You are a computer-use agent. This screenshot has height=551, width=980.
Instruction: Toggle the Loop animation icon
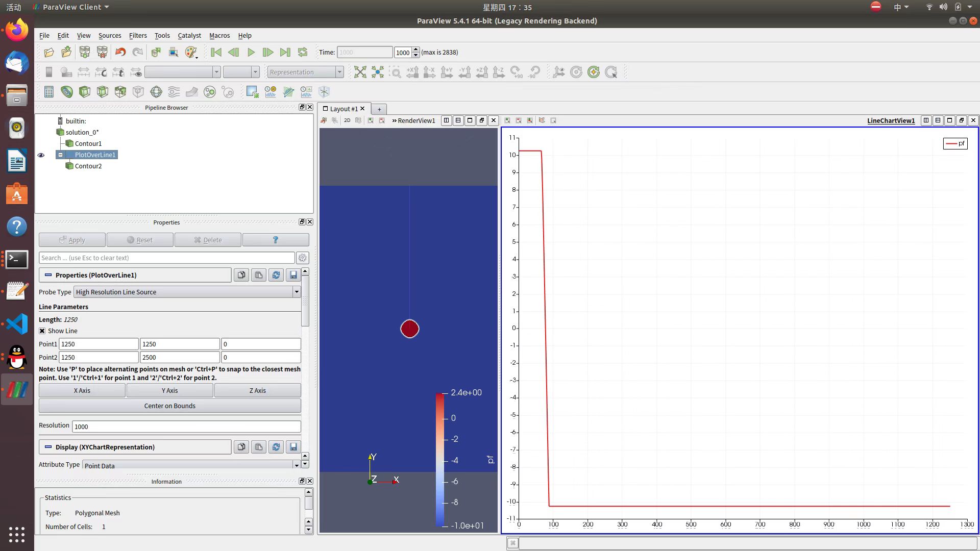tap(303, 52)
